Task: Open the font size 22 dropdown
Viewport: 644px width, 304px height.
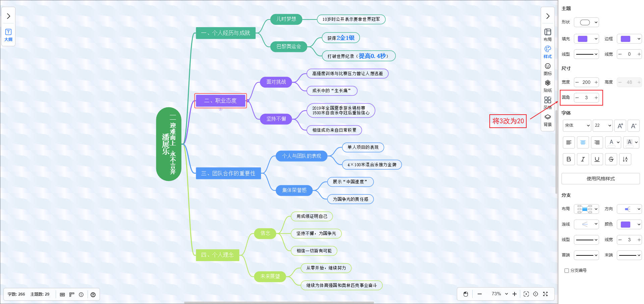Action: (x=602, y=125)
